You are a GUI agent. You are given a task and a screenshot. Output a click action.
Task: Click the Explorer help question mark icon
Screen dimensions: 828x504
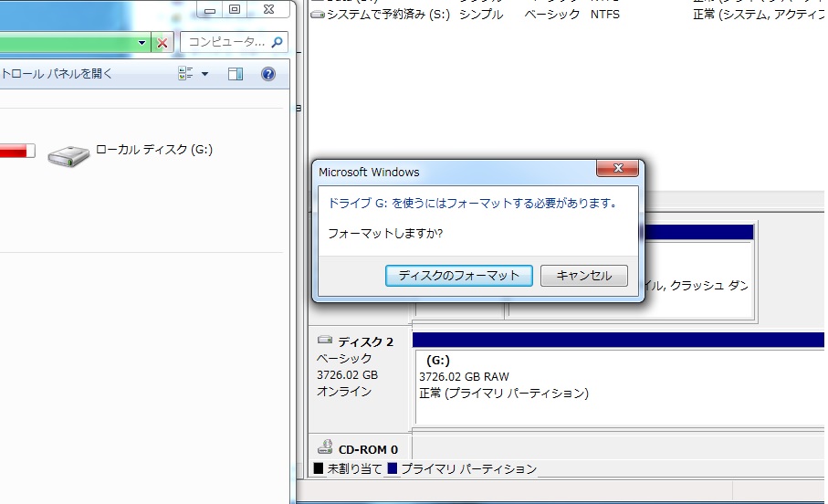pos(268,74)
